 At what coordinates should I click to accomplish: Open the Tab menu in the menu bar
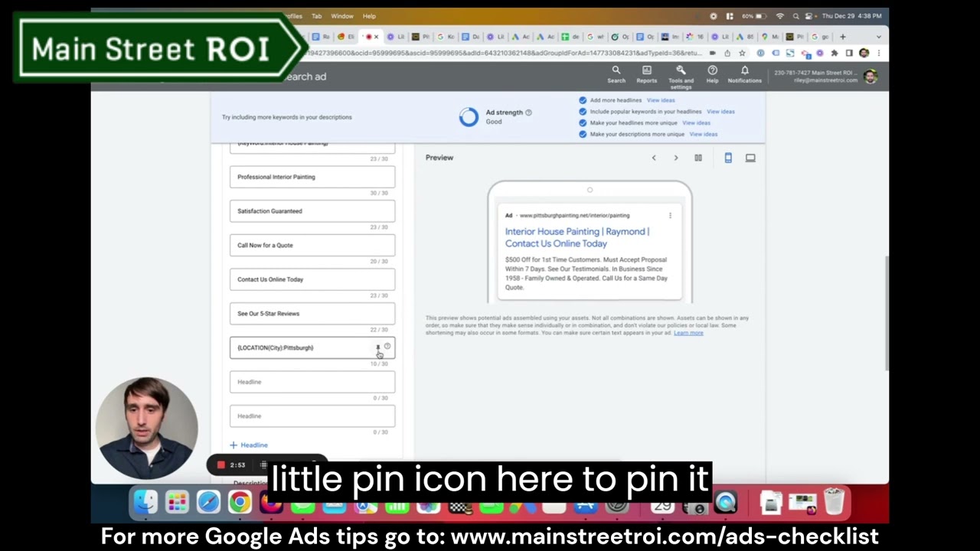(x=316, y=16)
